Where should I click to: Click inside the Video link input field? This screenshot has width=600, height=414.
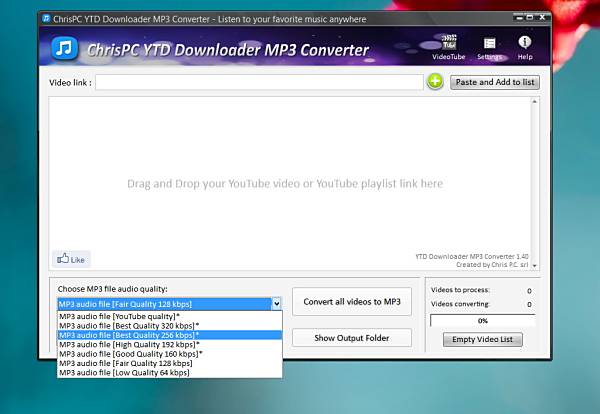pos(259,82)
